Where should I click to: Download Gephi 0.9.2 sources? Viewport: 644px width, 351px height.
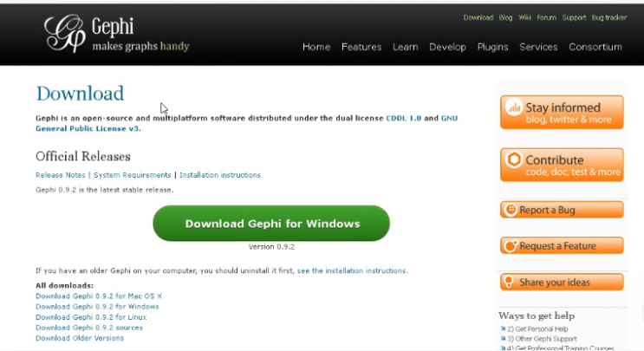pyautogui.click(x=89, y=328)
